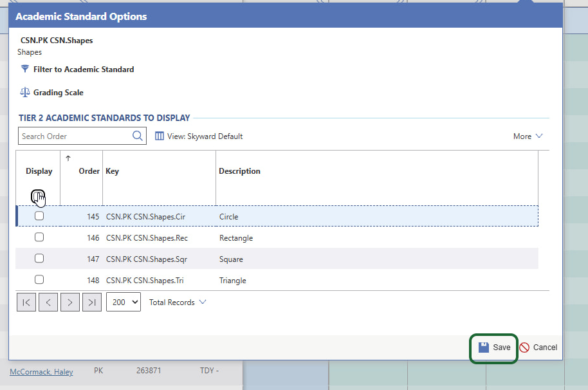Click the CSN.PK CSN.Shapes heading text
Image resolution: width=588 pixels, height=390 pixels.
tap(56, 41)
